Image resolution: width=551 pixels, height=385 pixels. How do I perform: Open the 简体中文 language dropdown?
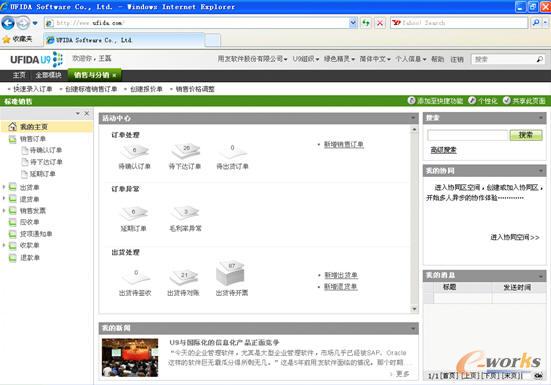pyautogui.click(x=375, y=59)
